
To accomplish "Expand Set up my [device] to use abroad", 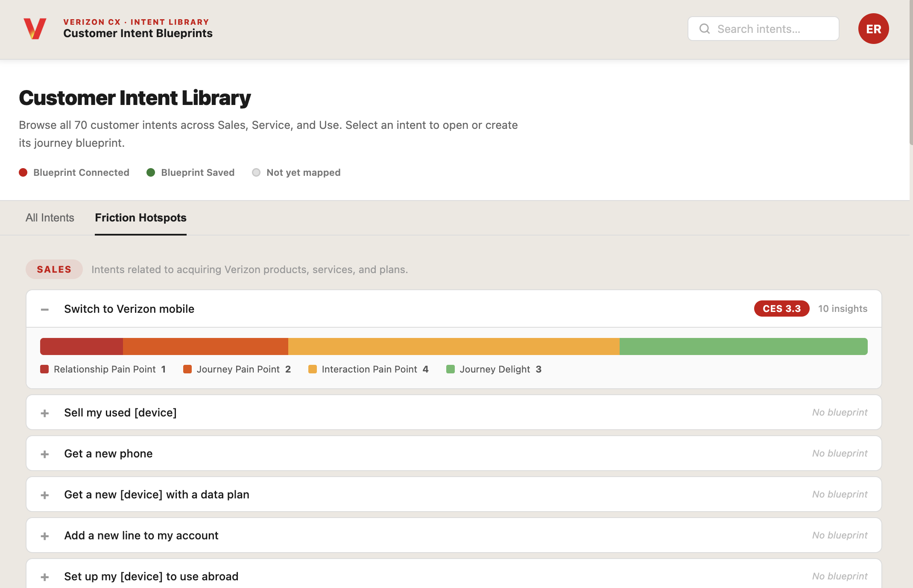I will click(45, 576).
